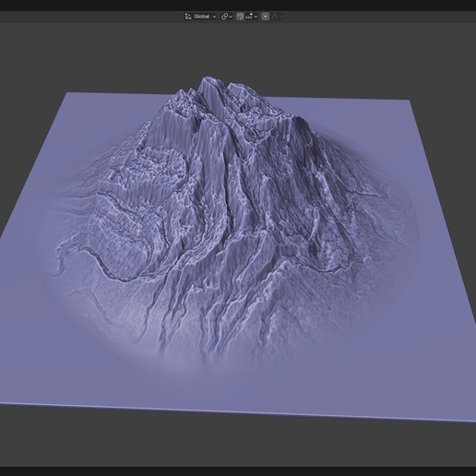Open the pivot point link dropdown

227,17
